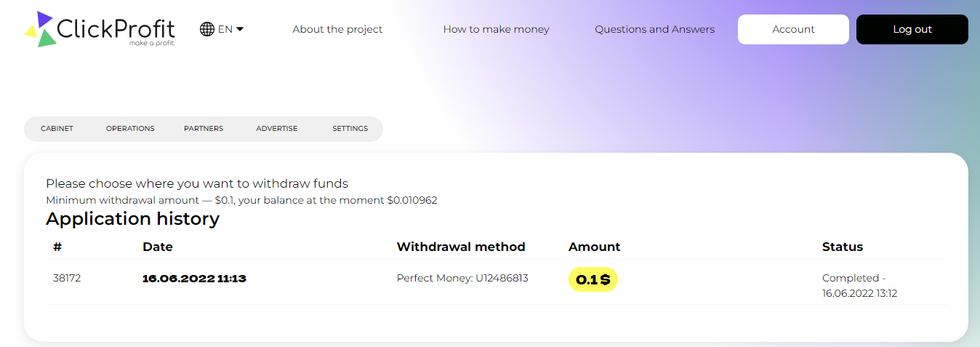
Task: Go to How to make money
Action: (x=496, y=29)
